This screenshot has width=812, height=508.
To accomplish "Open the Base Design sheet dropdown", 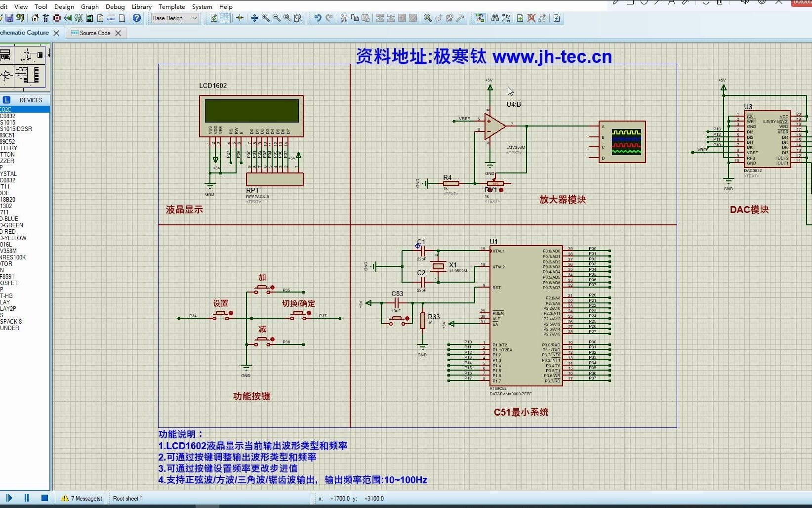I will click(195, 18).
